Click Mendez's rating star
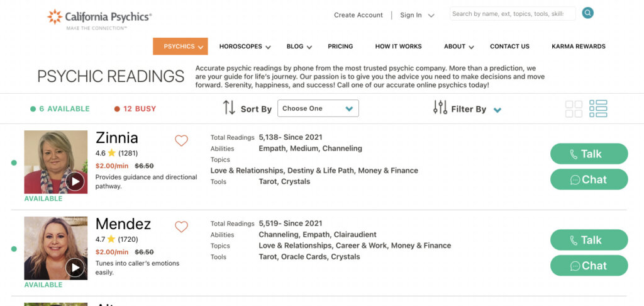 click(x=111, y=239)
